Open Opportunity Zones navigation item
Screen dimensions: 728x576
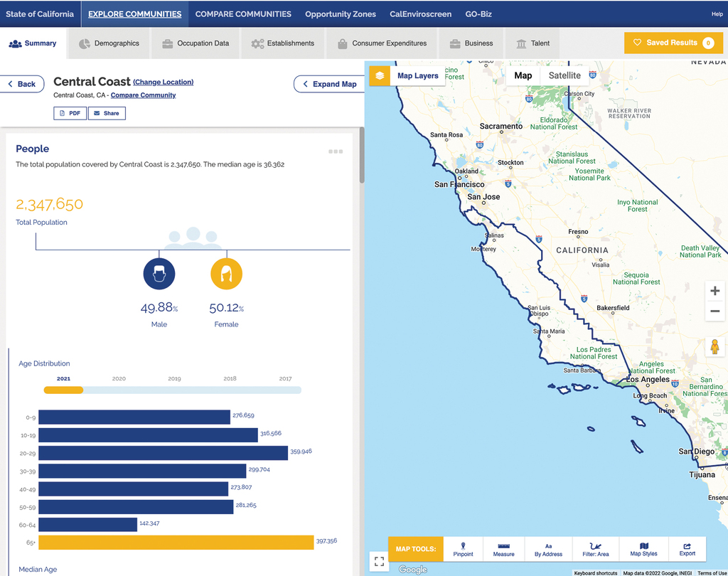click(x=341, y=14)
